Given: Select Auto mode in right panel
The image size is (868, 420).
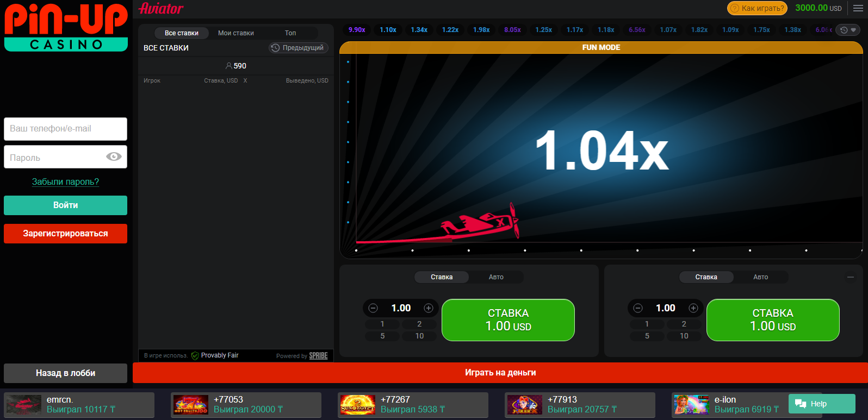Looking at the screenshot, I should point(761,277).
